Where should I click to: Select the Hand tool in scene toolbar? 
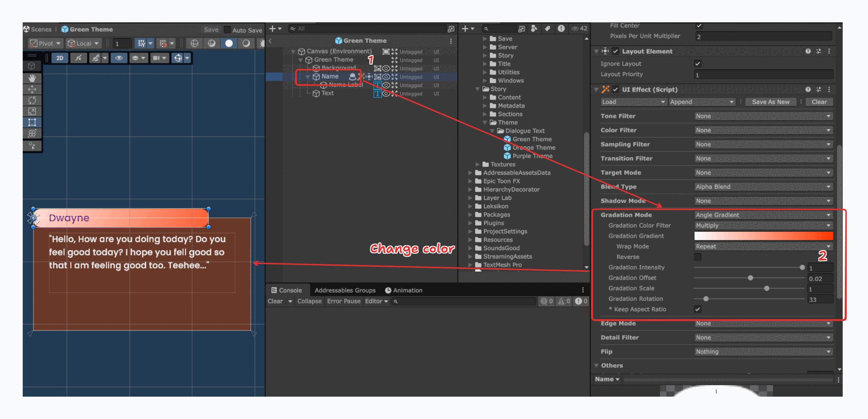click(x=32, y=78)
